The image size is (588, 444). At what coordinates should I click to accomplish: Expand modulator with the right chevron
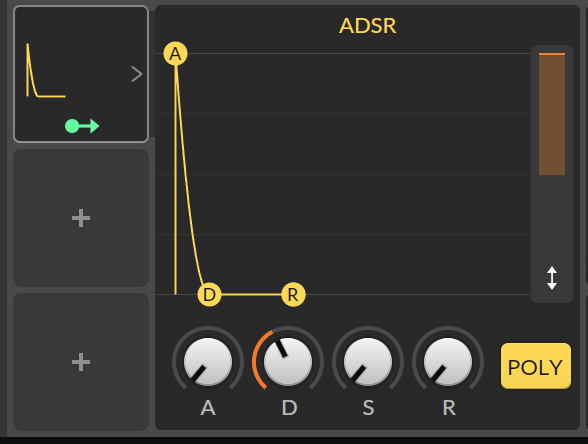pos(137,74)
